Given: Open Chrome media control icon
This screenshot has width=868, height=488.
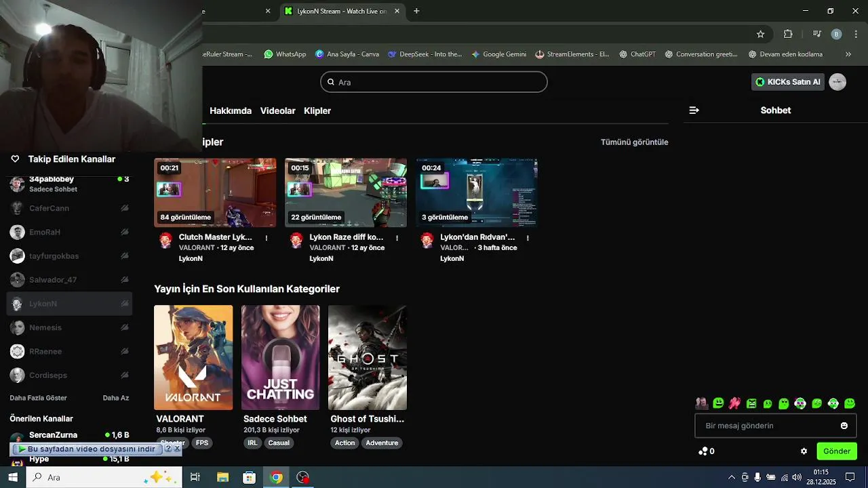Looking at the screenshot, I should pos(817,34).
